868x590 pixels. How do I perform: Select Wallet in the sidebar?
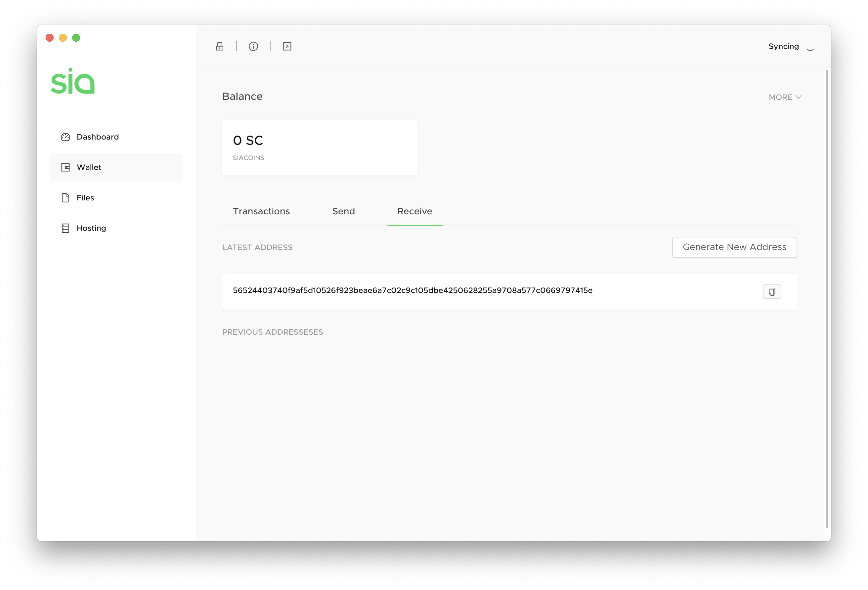pos(116,167)
